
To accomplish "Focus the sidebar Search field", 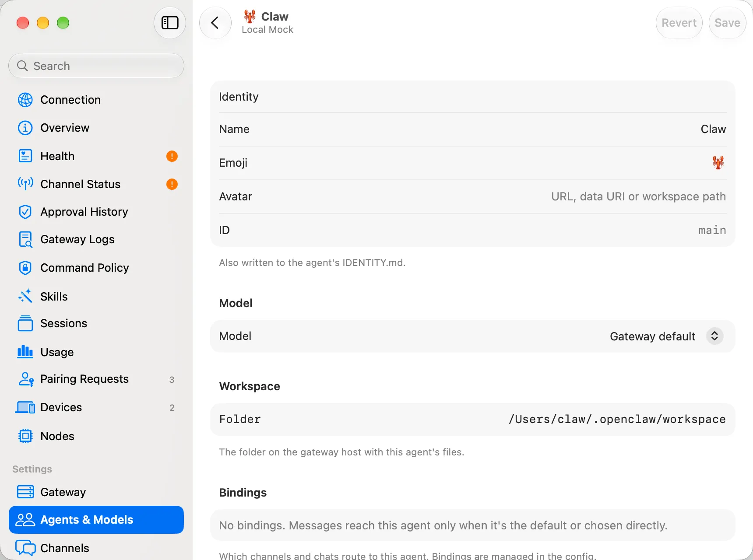I will pyautogui.click(x=96, y=66).
